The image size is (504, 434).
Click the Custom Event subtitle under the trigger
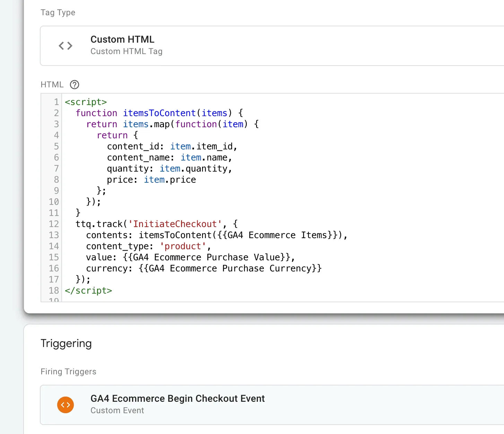117,410
